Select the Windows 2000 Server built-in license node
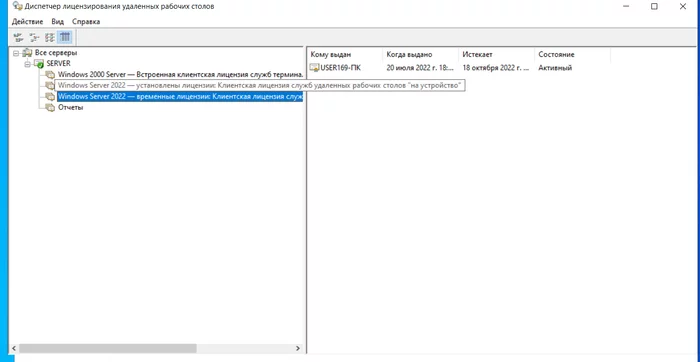700x362 pixels. click(x=180, y=75)
